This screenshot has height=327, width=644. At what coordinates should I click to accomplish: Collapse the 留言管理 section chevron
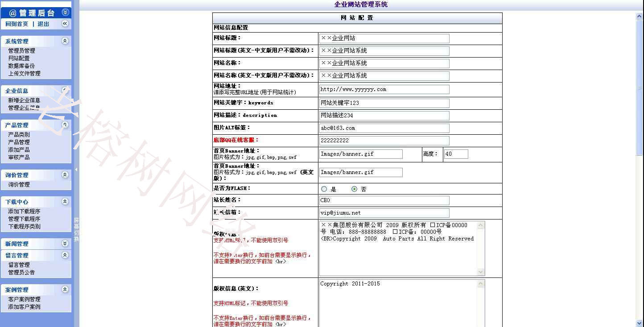[x=65, y=255]
